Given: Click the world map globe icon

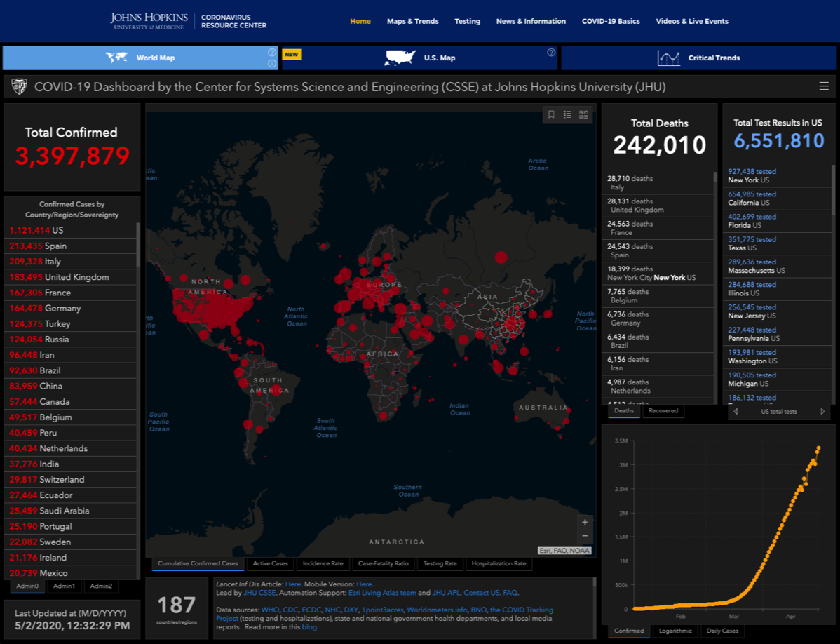Looking at the screenshot, I should tap(117, 58).
